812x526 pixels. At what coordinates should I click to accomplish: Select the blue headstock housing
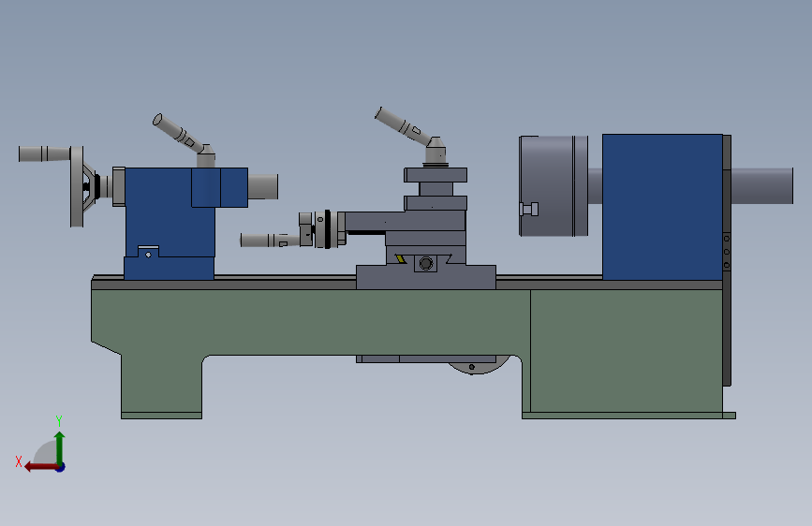(x=662, y=207)
